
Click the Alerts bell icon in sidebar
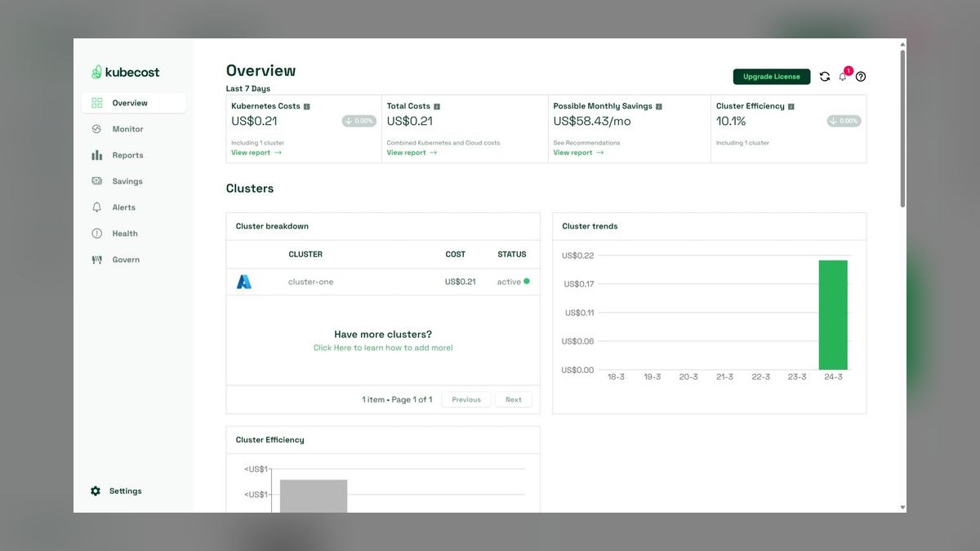point(96,207)
